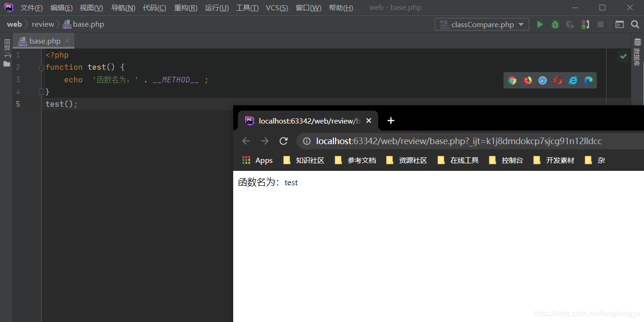Click the fold end marker on line 4
This screenshot has height=322, width=644.
coord(42,91)
